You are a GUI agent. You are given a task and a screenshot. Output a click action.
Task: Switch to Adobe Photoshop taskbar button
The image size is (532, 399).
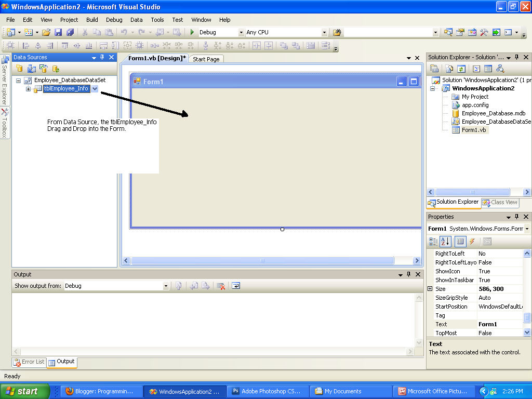pos(268,391)
